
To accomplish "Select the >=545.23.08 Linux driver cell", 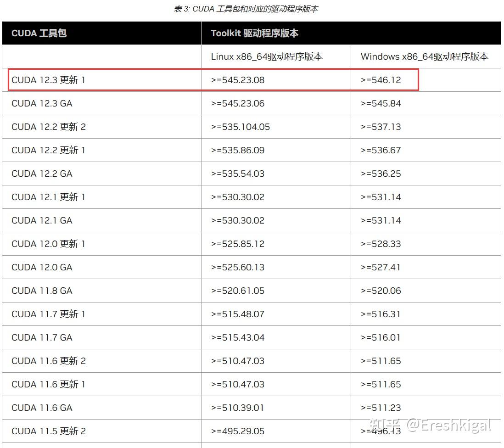I will point(238,80).
